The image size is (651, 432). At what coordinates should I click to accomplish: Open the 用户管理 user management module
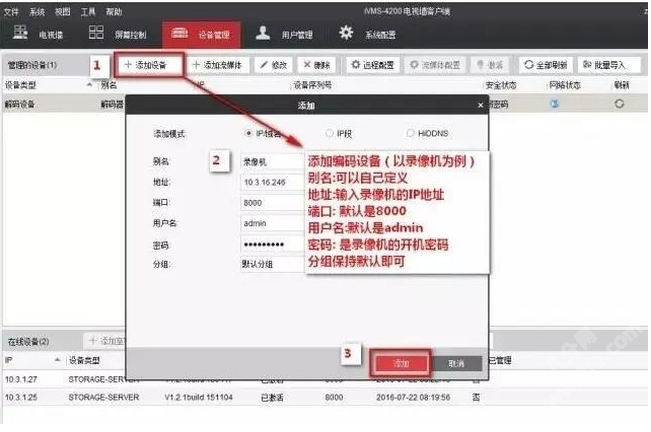point(285,35)
